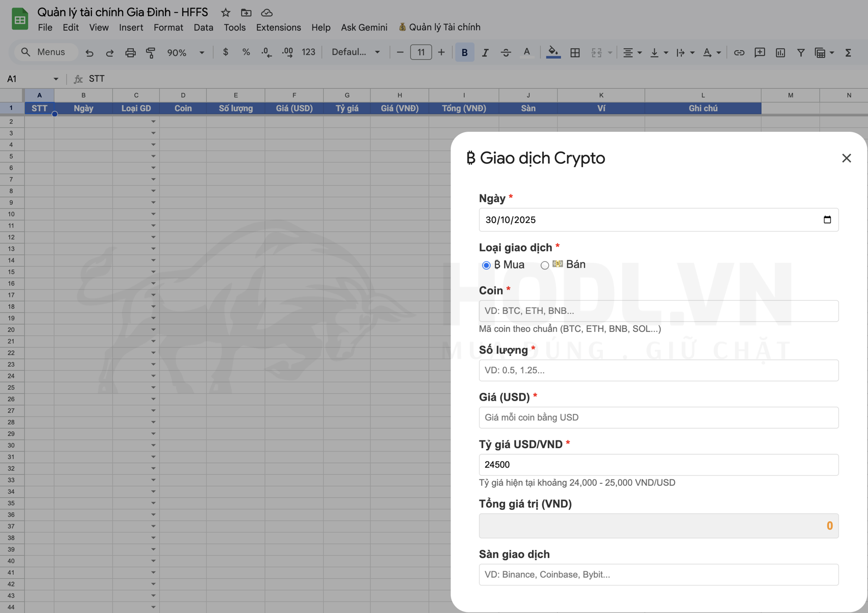868x613 pixels.
Task: Open the fill color picker
Action: tap(553, 52)
